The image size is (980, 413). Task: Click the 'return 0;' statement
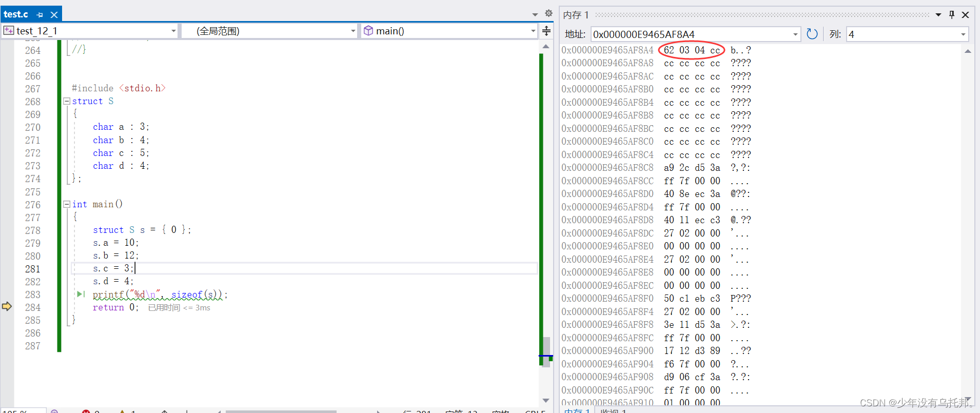pos(116,307)
